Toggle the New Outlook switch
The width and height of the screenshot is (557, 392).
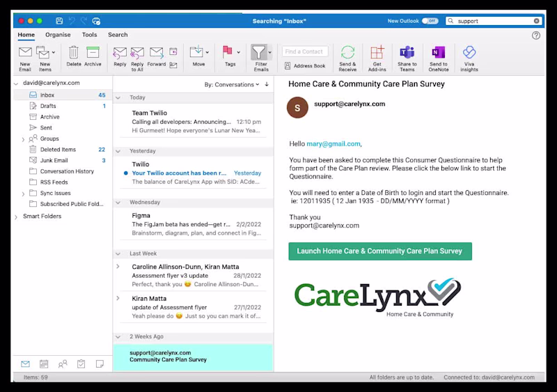(430, 21)
